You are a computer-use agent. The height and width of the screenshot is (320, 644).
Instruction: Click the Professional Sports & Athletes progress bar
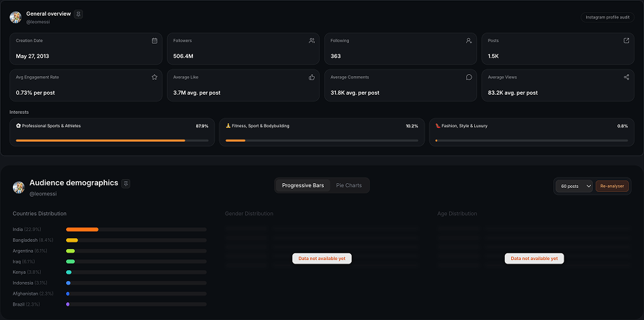(x=112, y=140)
